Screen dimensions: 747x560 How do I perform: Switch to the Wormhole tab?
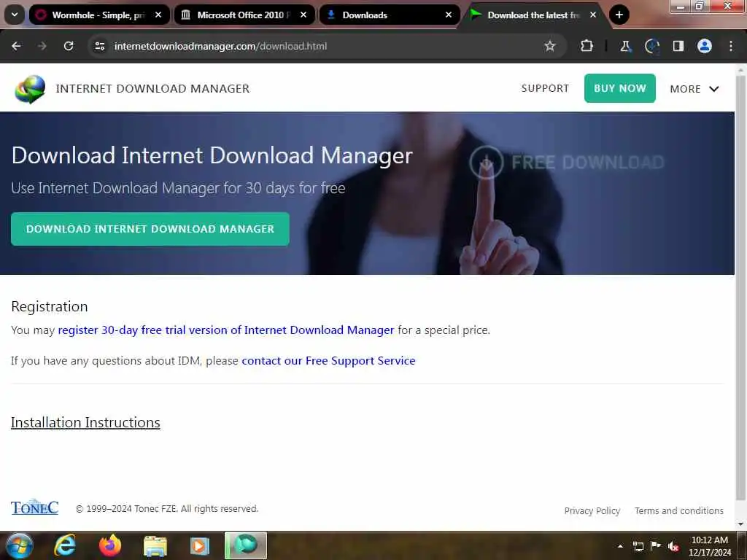99,15
